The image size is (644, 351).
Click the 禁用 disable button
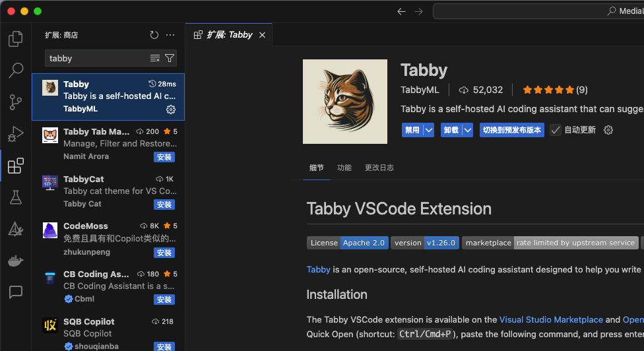(x=412, y=130)
